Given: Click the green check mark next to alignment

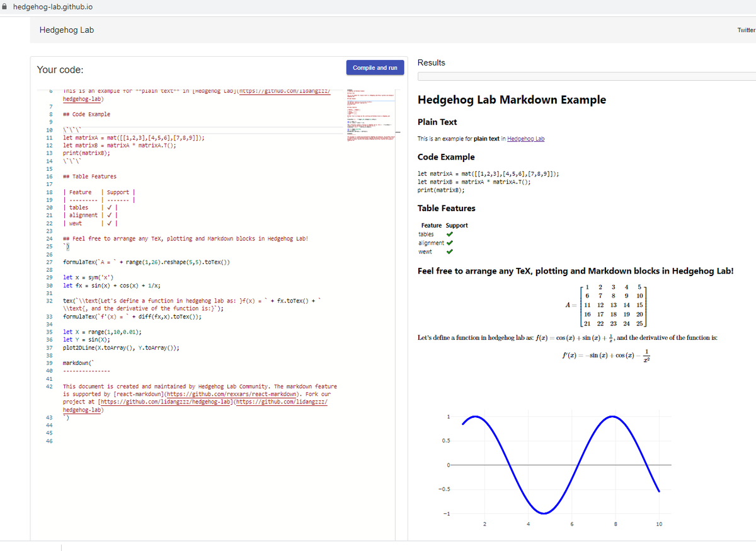Looking at the screenshot, I should [449, 243].
